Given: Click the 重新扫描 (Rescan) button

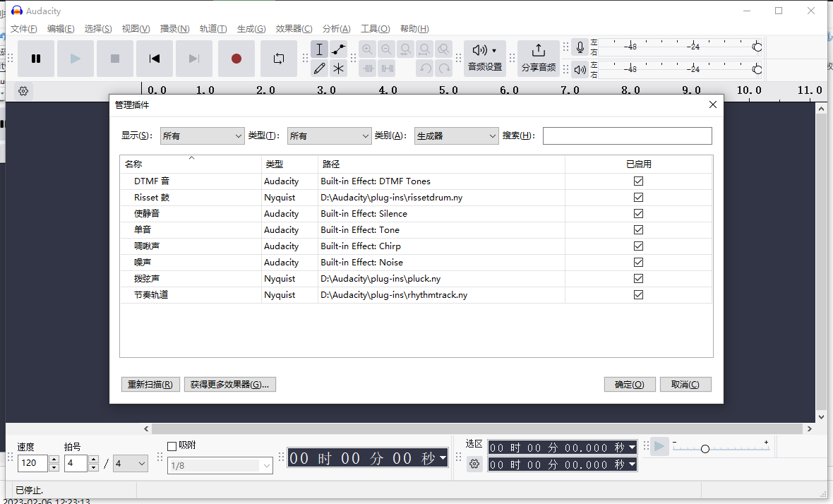Looking at the screenshot, I should pyautogui.click(x=150, y=384).
